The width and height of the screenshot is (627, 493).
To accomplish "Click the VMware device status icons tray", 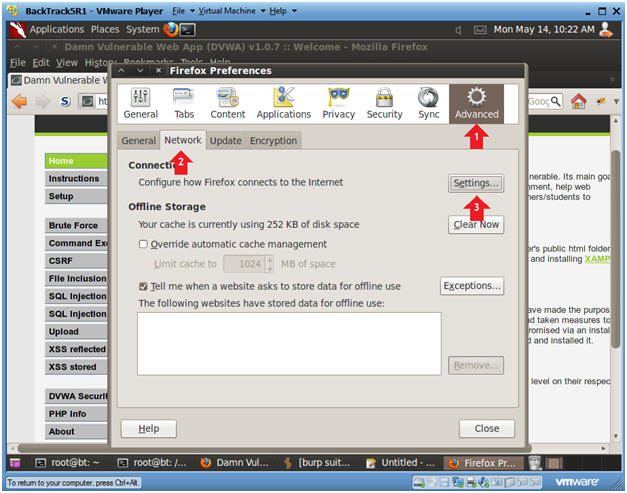I will tap(477, 482).
